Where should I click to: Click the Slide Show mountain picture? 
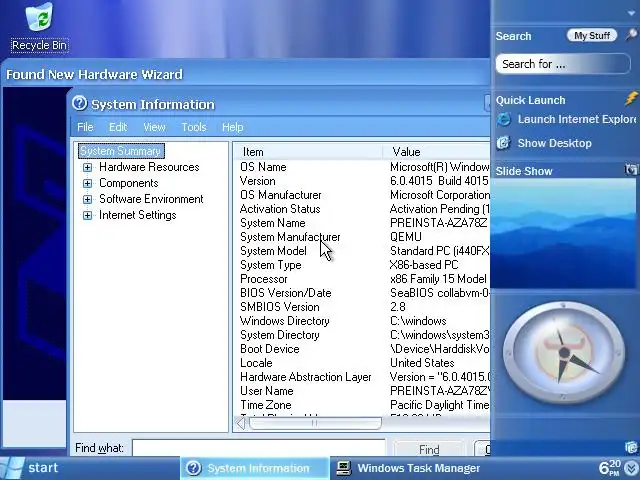point(564,233)
